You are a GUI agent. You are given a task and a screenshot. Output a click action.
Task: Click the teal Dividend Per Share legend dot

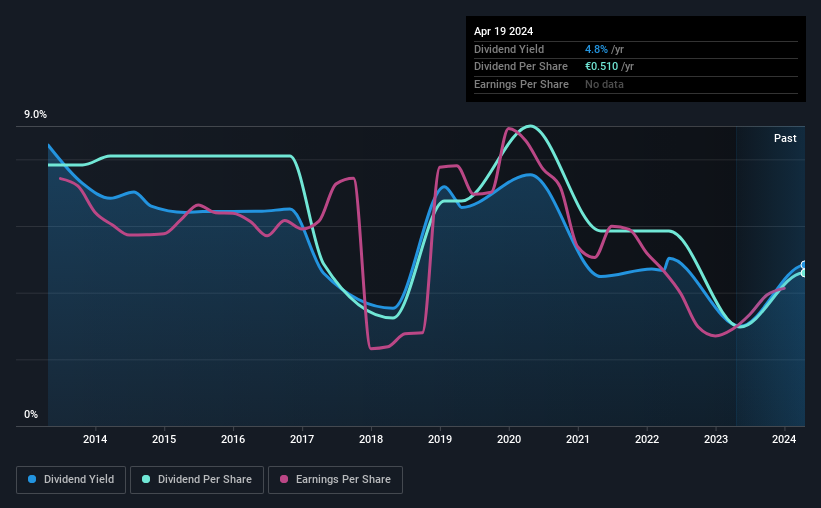click(x=146, y=479)
